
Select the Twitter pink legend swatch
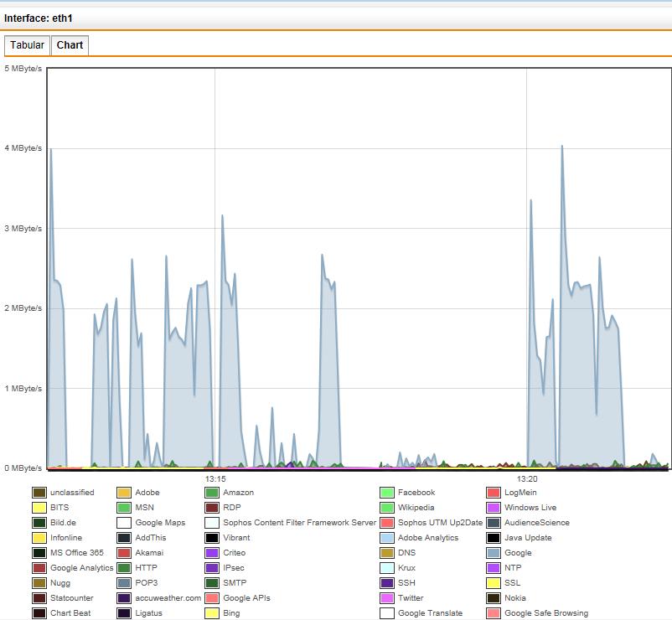386,598
